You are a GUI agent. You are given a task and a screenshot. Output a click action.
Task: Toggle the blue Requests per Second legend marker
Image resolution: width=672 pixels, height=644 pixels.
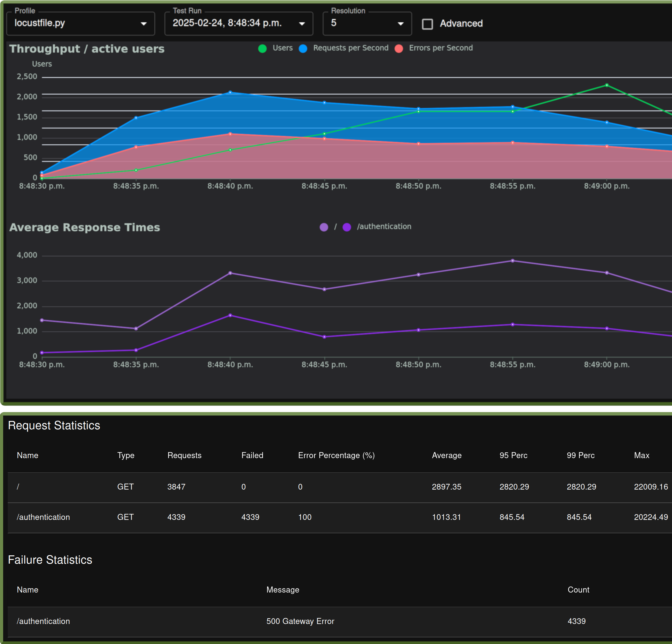point(303,49)
